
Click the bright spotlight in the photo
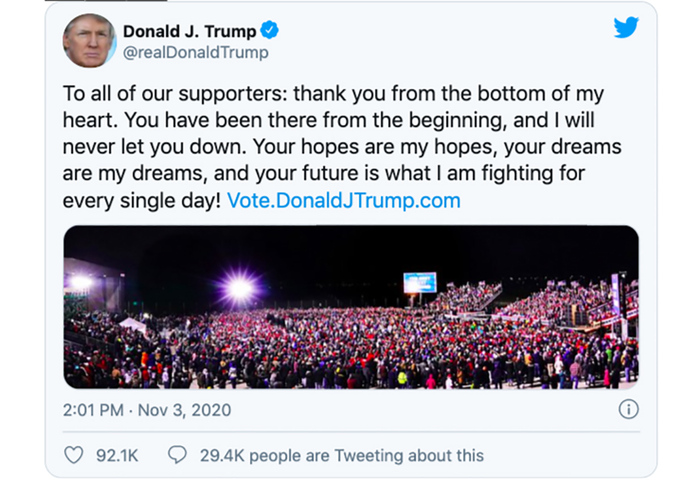240,290
